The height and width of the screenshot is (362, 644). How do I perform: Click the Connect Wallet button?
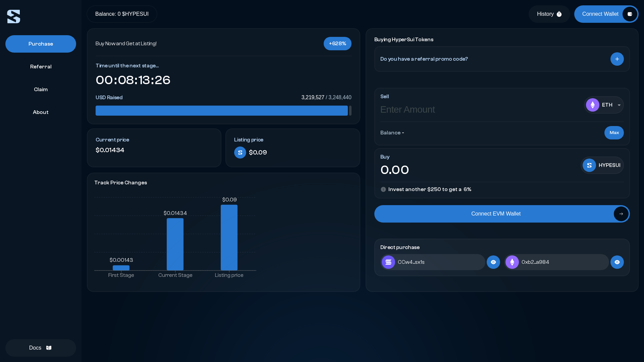click(x=606, y=14)
